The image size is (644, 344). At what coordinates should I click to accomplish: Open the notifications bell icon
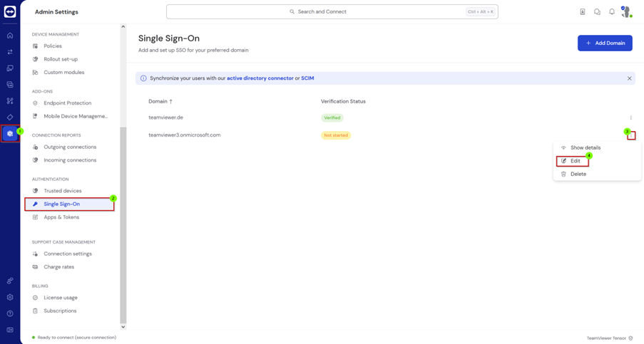coord(612,12)
